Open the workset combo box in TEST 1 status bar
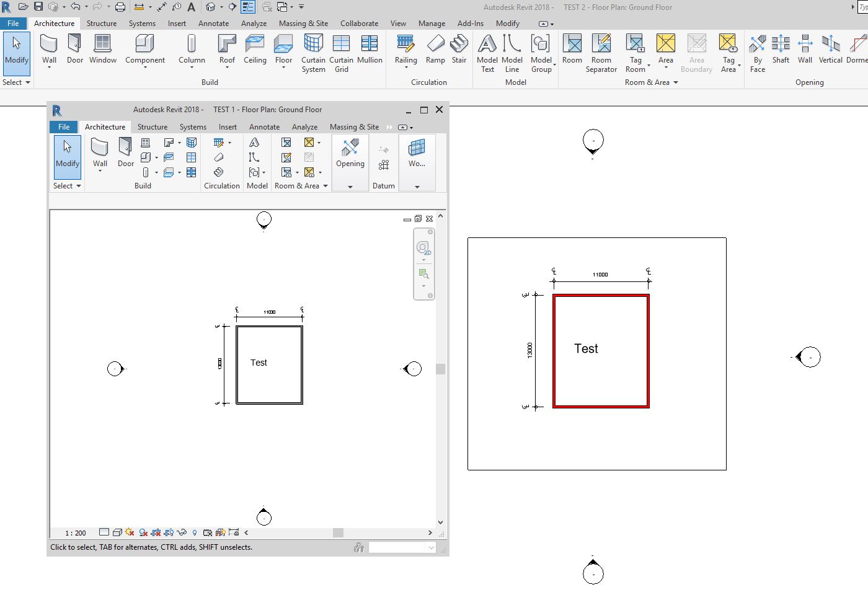 [x=403, y=547]
